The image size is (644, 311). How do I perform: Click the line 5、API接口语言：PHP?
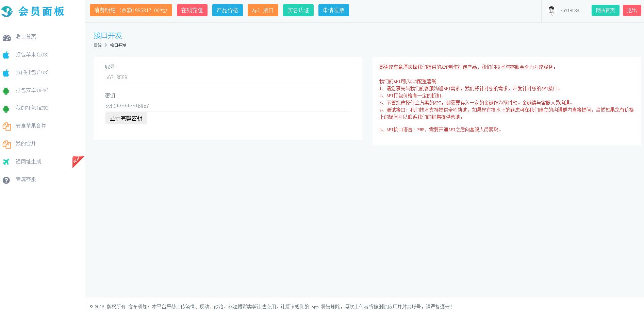pyautogui.click(x=440, y=129)
